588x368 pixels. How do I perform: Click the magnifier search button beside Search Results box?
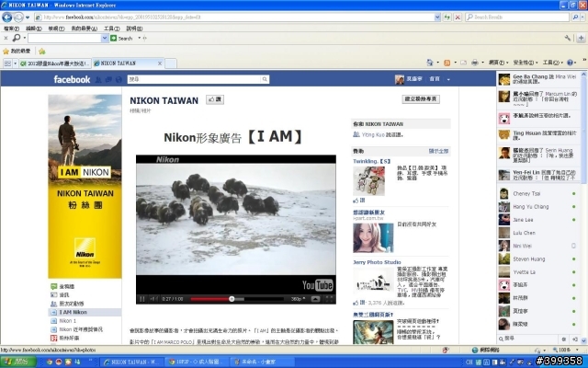click(575, 17)
